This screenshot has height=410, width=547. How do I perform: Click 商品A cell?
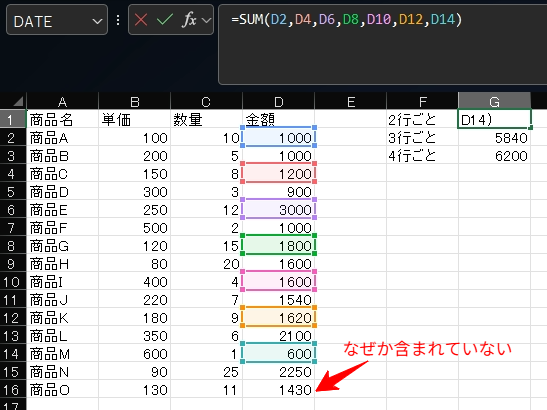[62, 137]
